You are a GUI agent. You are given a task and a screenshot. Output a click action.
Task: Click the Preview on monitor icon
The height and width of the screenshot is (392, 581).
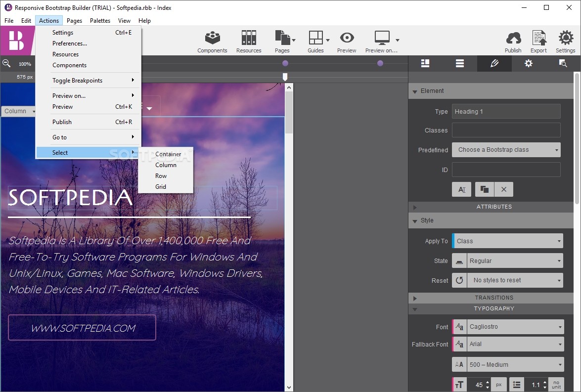(x=382, y=38)
